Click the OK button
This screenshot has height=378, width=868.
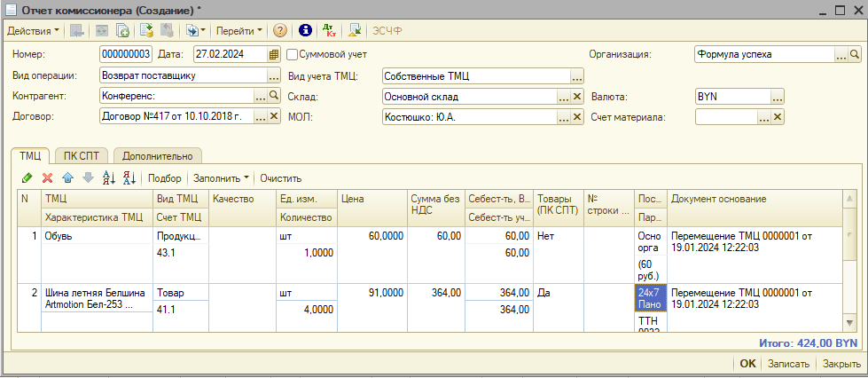(x=747, y=364)
